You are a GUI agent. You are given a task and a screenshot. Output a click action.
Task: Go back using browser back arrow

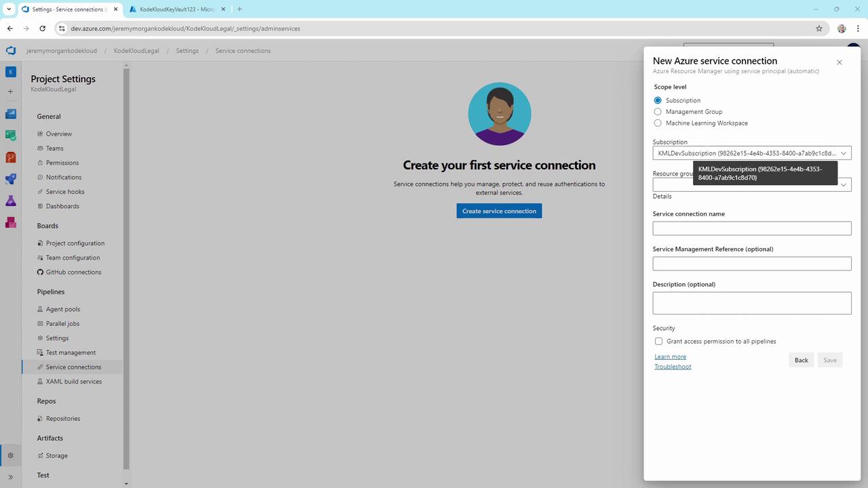[x=10, y=28]
